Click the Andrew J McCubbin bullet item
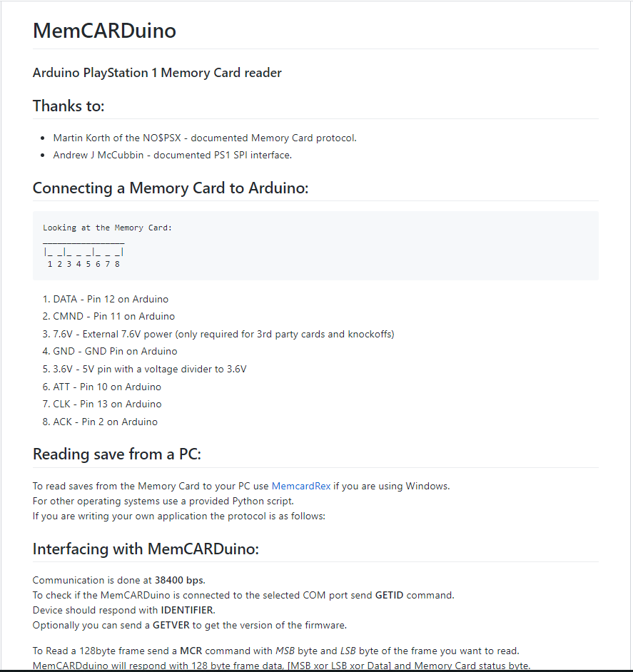 pyautogui.click(x=172, y=155)
